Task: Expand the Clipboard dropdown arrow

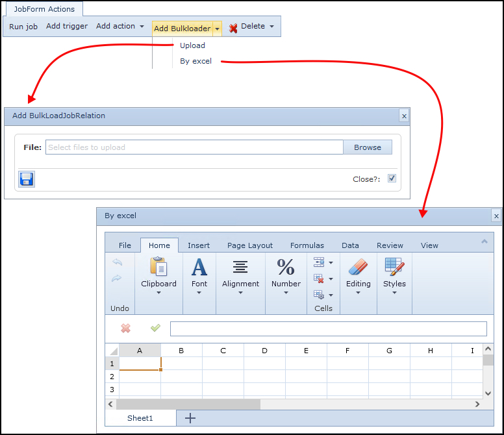Action: pyautogui.click(x=158, y=293)
